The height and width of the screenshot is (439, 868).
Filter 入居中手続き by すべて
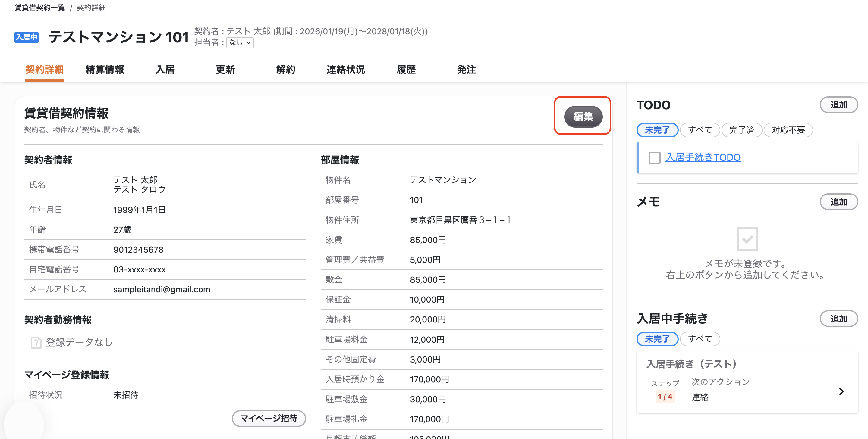(700, 339)
